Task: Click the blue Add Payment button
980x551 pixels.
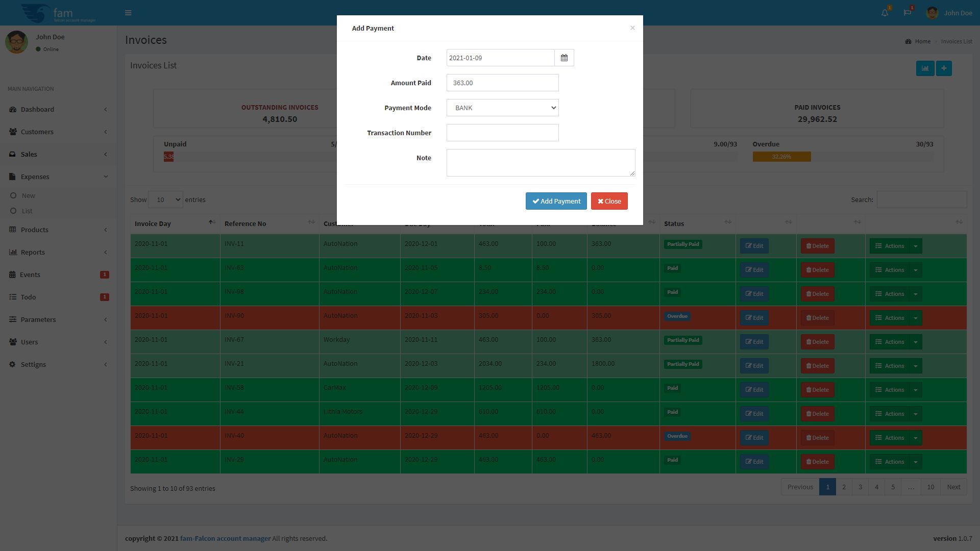Action: pos(556,201)
